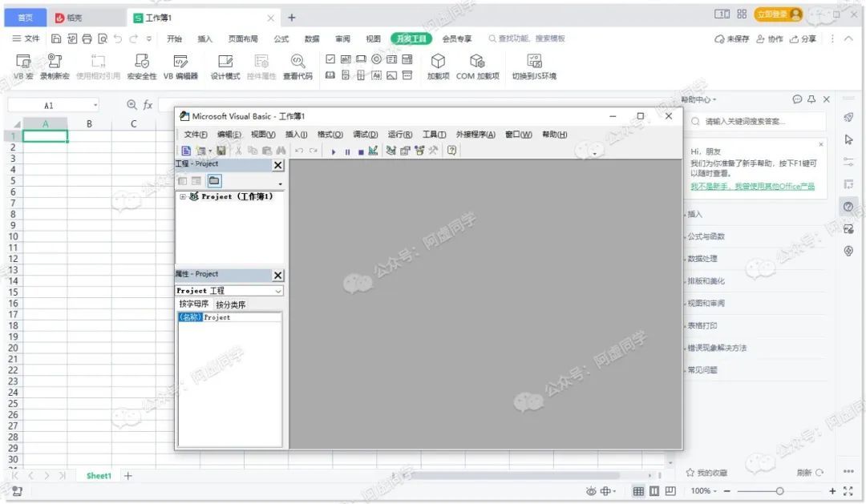
Task: Click the 我不是新手 help link
Action: click(752, 186)
